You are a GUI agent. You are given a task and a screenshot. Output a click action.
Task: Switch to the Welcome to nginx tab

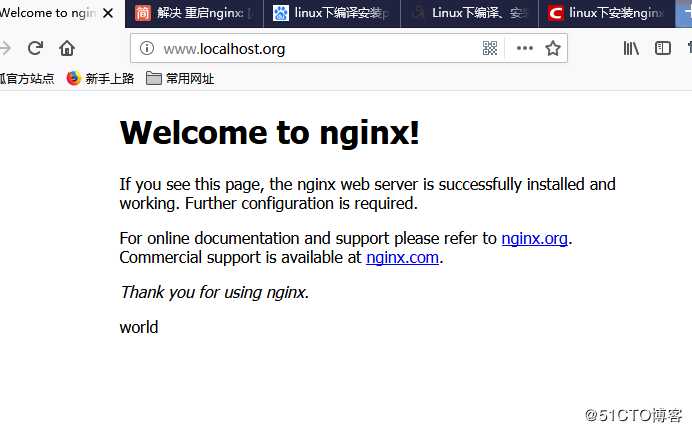pyautogui.click(x=62, y=14)
